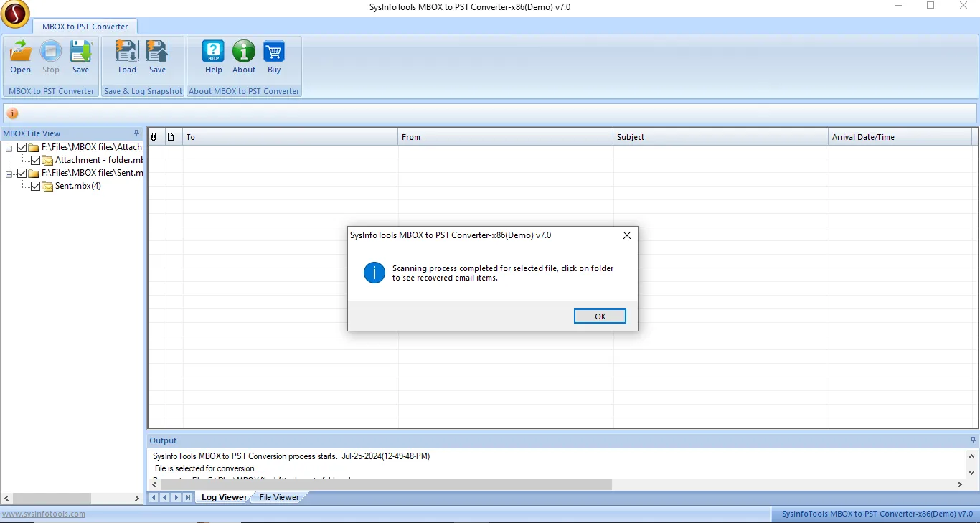Click the SysInfoTools round application logo

[16, 14]
